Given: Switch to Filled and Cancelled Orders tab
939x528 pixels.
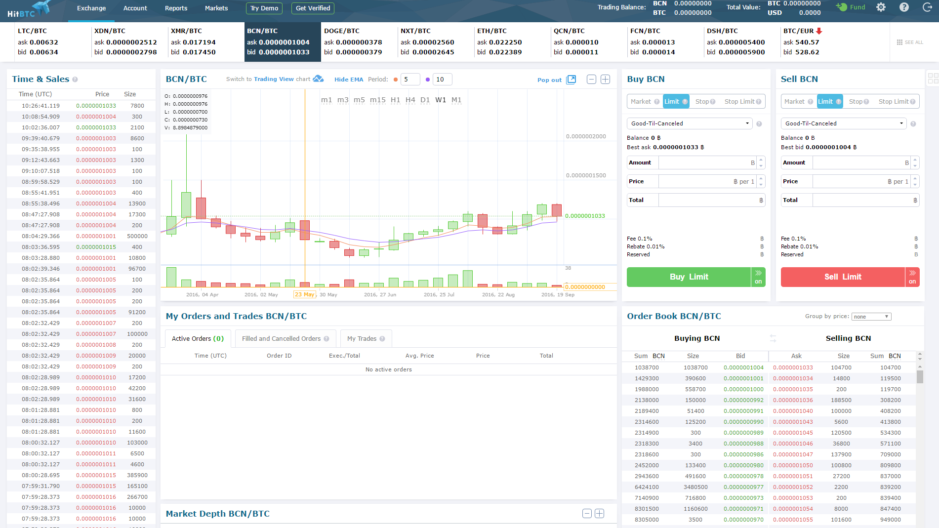Looking at the screenshot, I should (285, 339).
